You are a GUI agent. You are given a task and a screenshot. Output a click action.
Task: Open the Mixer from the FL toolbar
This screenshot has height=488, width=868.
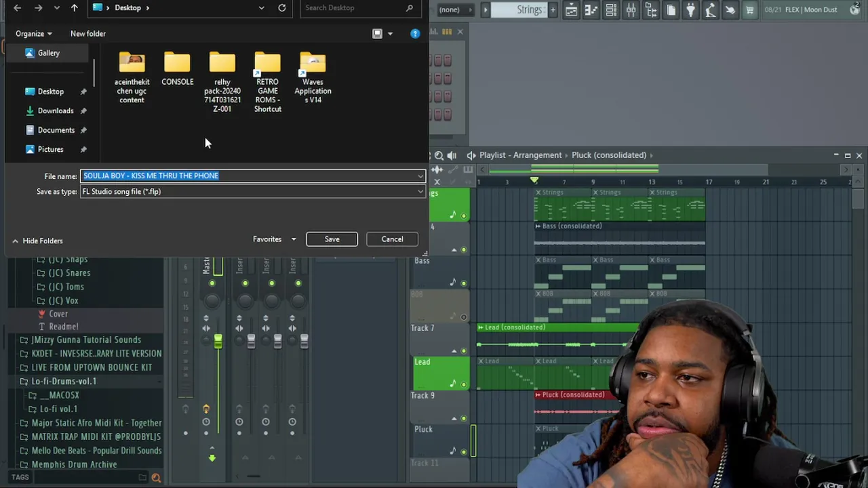pyautogui.click(x=631, y=9)
